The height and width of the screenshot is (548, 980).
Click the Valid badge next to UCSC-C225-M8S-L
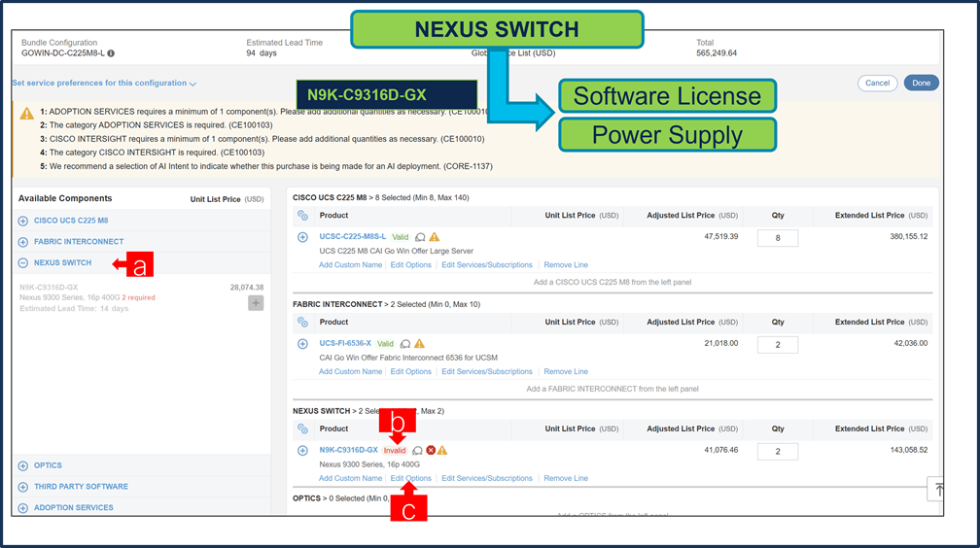tap(400, 237)
